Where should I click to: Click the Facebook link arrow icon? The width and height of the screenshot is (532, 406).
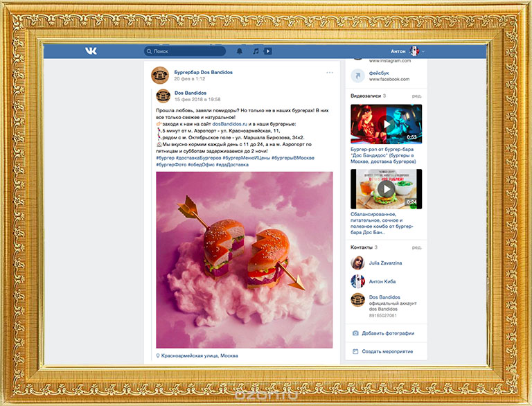(x=357, y=76)
